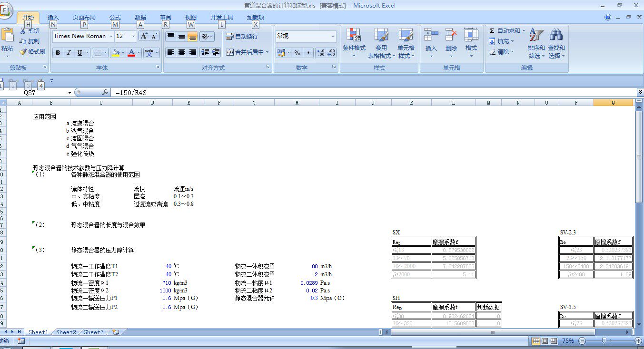This screenshot has height=349, width=644.
Task: Toggle Wrap Text (自动换行)
Action: pos(242,36)
